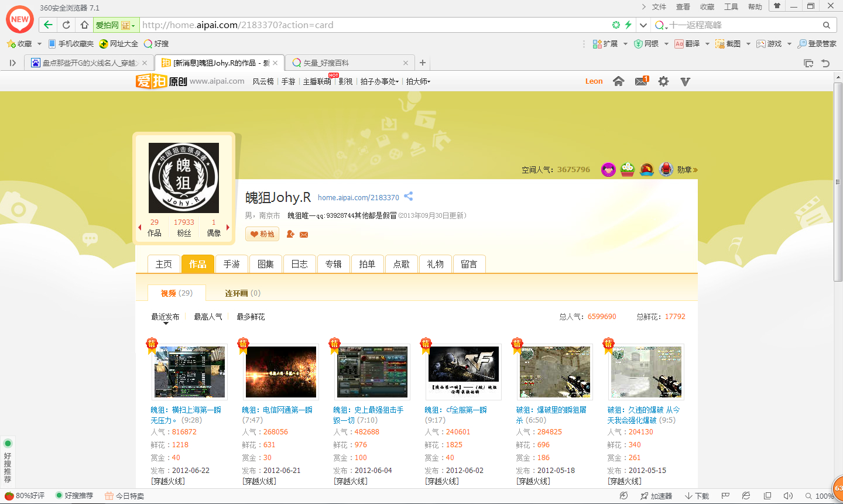This screenshot has height=504, width=843.
Task: Open thumbnail for 魄狙：横扫上海第一瞬 video
Action: [190, 372]
